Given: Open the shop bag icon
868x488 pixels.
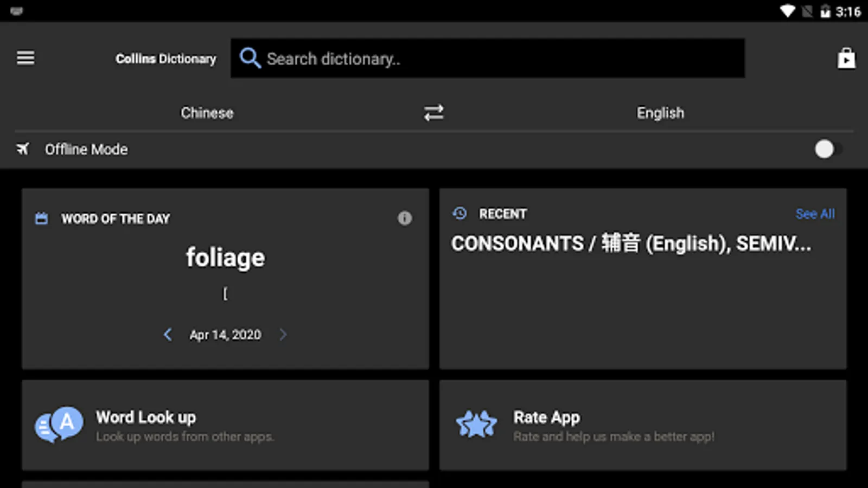Looking at the screenshot, I should pos(846,58).
